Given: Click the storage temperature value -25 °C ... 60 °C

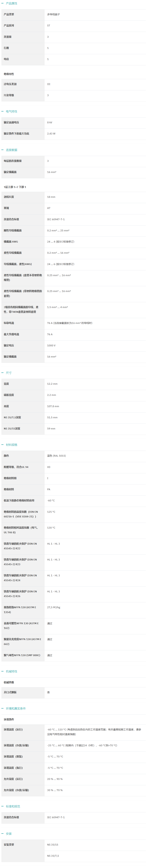Looking at the screenshot, I should [x=82, y=745].
